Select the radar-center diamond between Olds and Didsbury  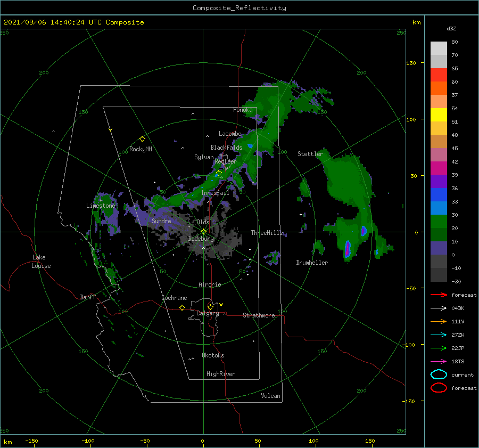pyautogui.click(x=203, y=232)
